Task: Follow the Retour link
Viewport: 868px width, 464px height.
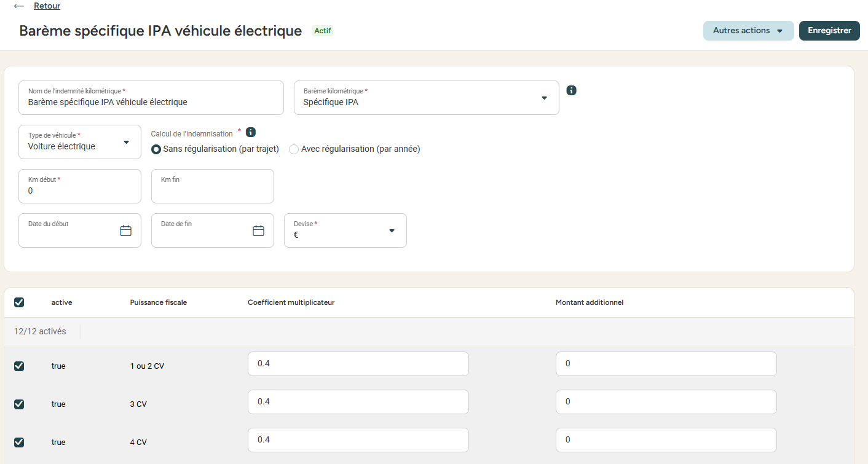Action: click(47, 6)
